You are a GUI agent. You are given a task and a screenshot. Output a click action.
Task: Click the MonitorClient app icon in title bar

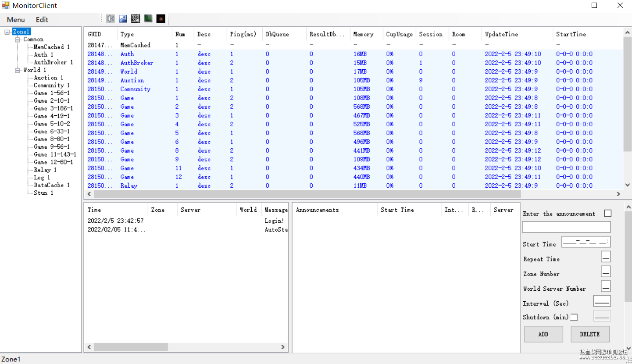5,6
